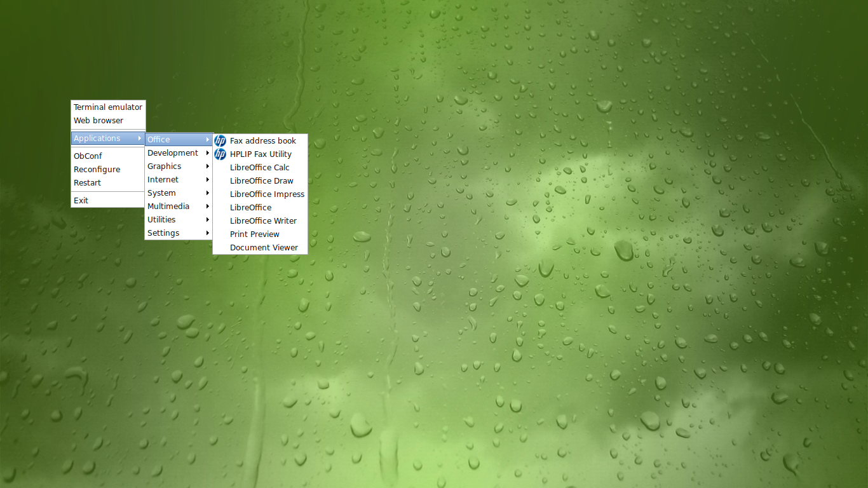Image resolution: width=868 pixels, height=488 pixels.
Task: Start LibreOffice Impress
Action: 260,194
